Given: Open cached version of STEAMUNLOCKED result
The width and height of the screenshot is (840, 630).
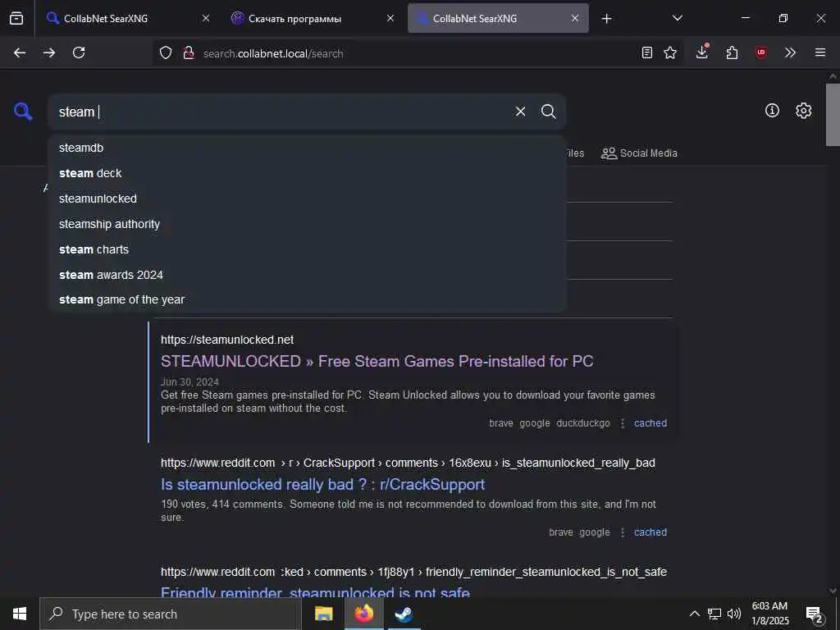Looking at the screenshot, I should pos(651,423).
